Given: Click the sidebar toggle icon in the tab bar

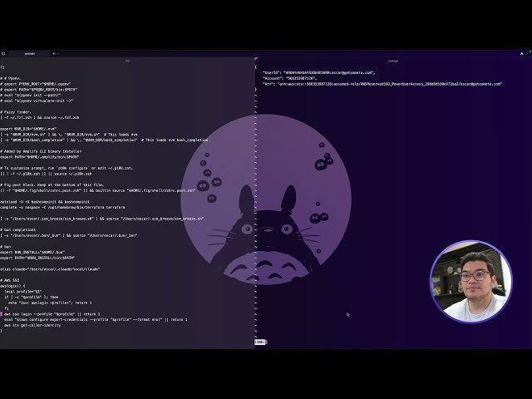Looking at the screenshot, I should 3,53.
